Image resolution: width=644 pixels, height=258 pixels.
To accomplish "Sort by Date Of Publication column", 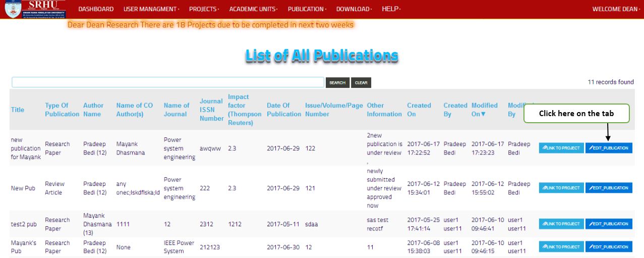I will [284, 110].
